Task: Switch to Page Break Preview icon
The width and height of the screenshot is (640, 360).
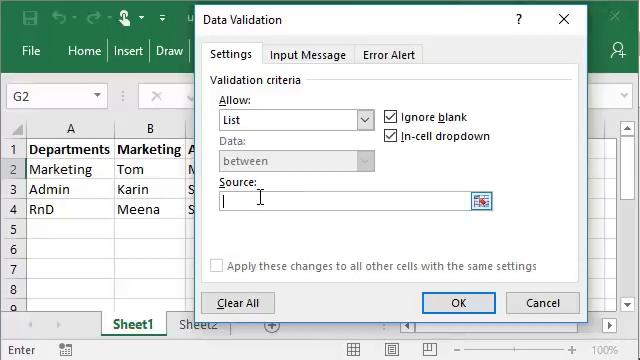Action: (430, 350)
